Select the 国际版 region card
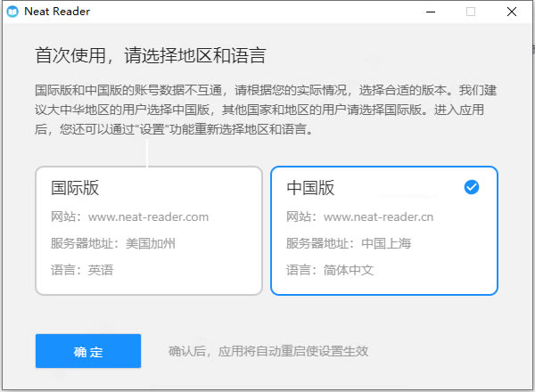This screenshot has height=392, width=535. point(149,231)
